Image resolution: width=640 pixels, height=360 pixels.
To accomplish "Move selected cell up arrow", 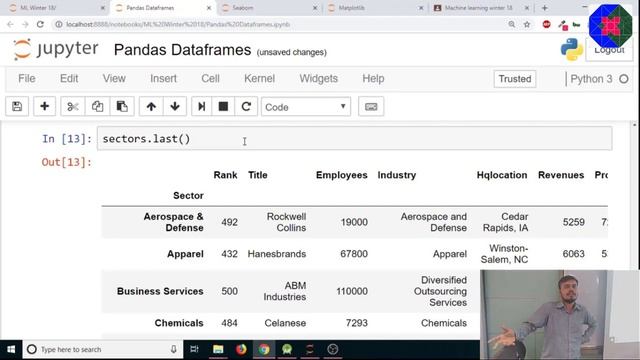I will click(151, 107).
